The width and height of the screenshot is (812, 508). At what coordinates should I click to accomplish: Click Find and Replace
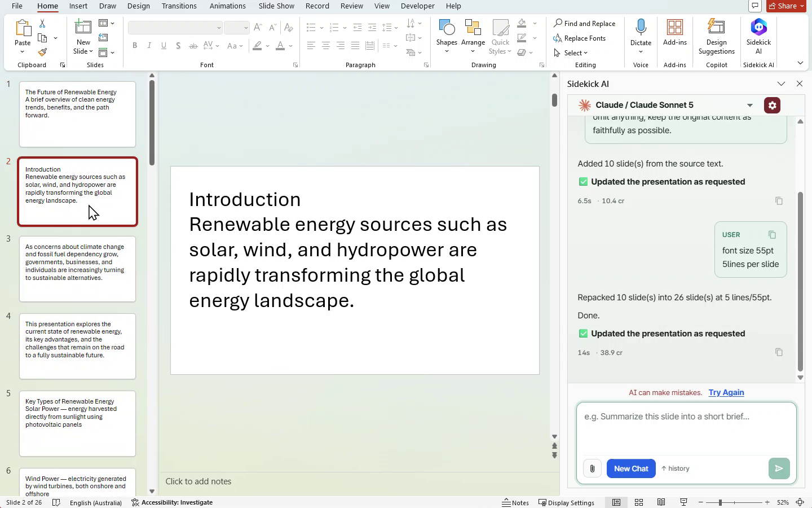pyautogui.click(x=584, y=24)
